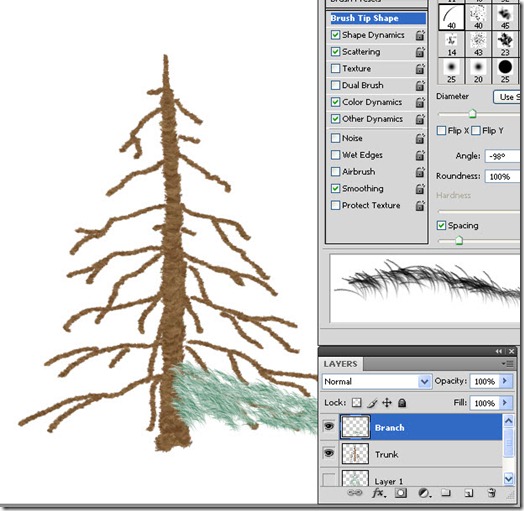This screenshot has height=511, width=524.
Task: Click the lock icon beside Scattering
Action: (x=420, y=52)
